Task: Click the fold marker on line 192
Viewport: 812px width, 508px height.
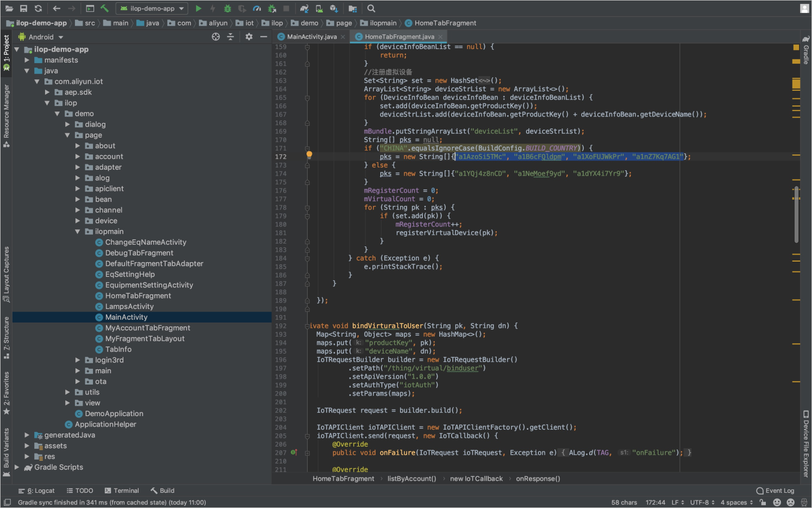Action: click(307, 326)
